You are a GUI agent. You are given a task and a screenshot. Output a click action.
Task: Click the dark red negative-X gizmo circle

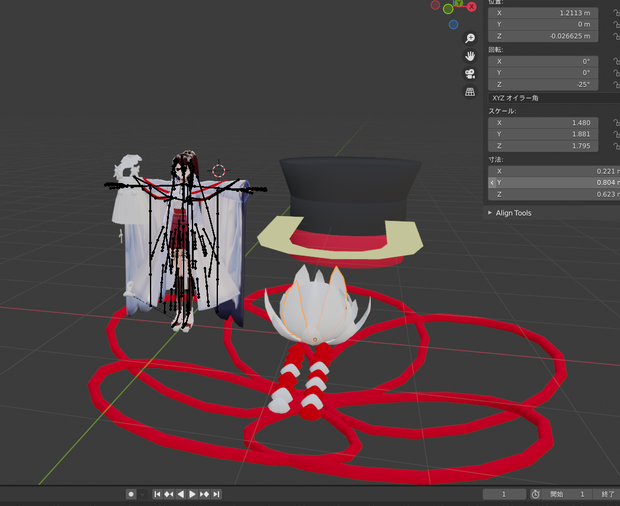435,5
